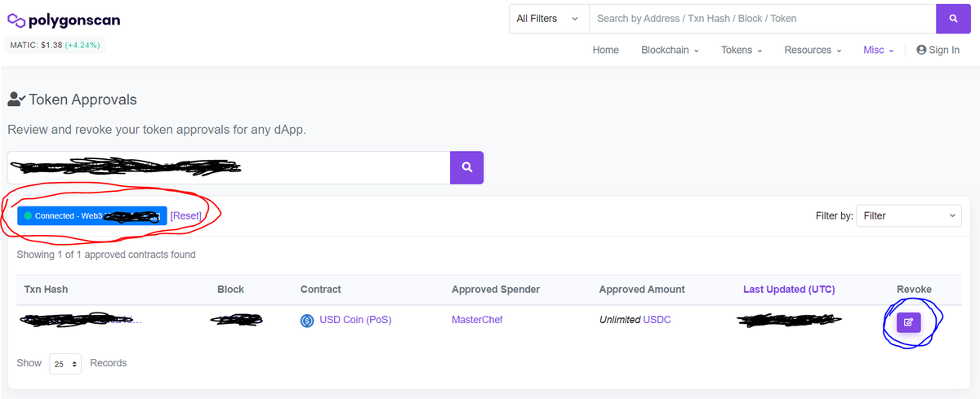Click the USD Coin token icon
The width and height of the screenshot is (980, 399).
tap(307, 321)
